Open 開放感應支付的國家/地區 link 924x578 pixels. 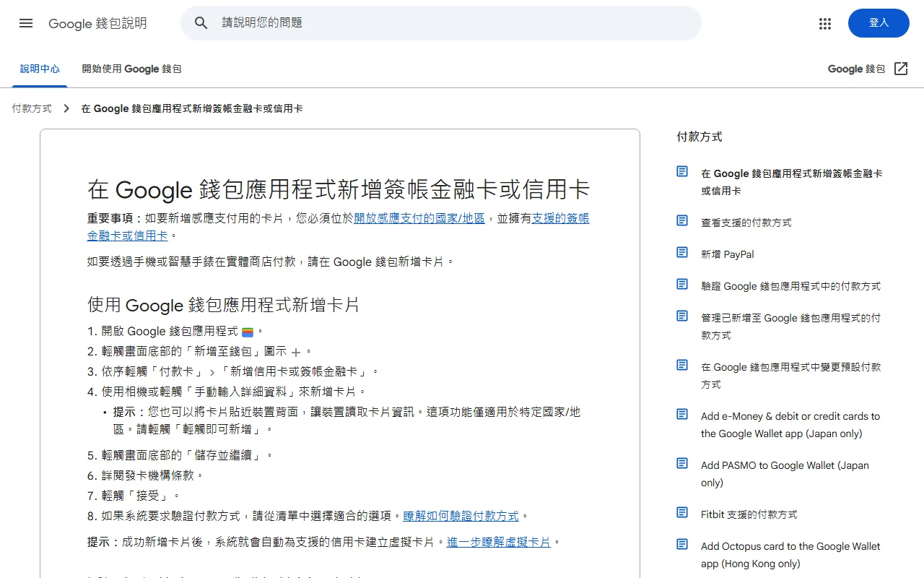pyautogui.click(x=419, y=218)
